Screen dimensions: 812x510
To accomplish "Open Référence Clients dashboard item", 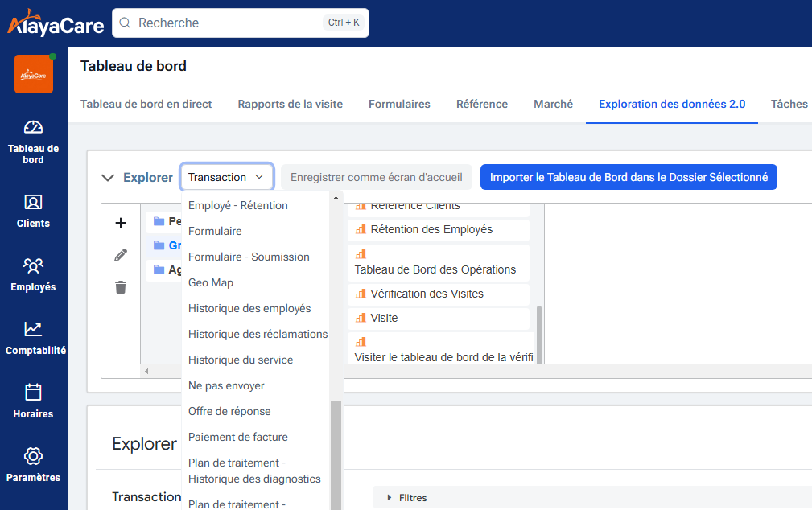I will point(438,208).
